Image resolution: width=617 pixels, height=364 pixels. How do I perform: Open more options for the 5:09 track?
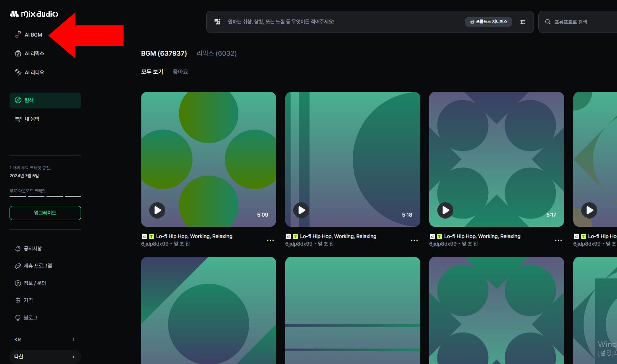point(270,240)
